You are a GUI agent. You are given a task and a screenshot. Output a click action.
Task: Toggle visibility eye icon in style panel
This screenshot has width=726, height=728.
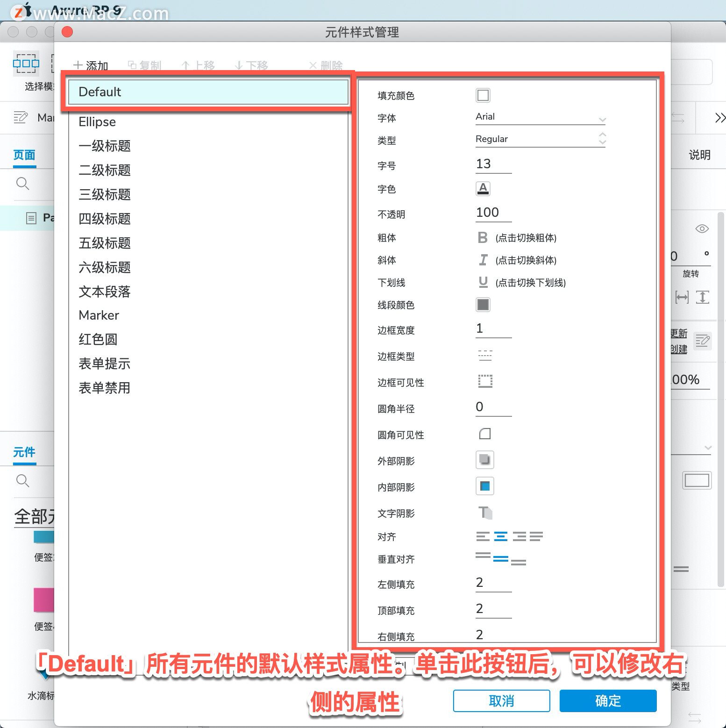(702, 228)
